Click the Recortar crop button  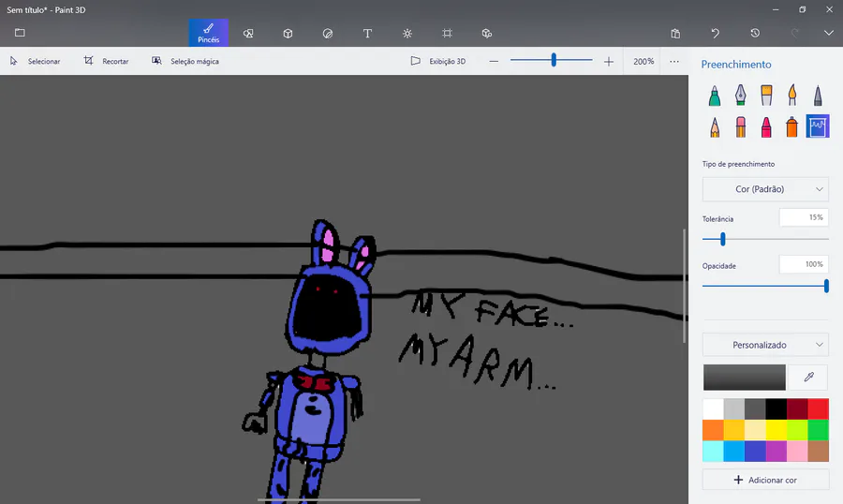(107, 61)
